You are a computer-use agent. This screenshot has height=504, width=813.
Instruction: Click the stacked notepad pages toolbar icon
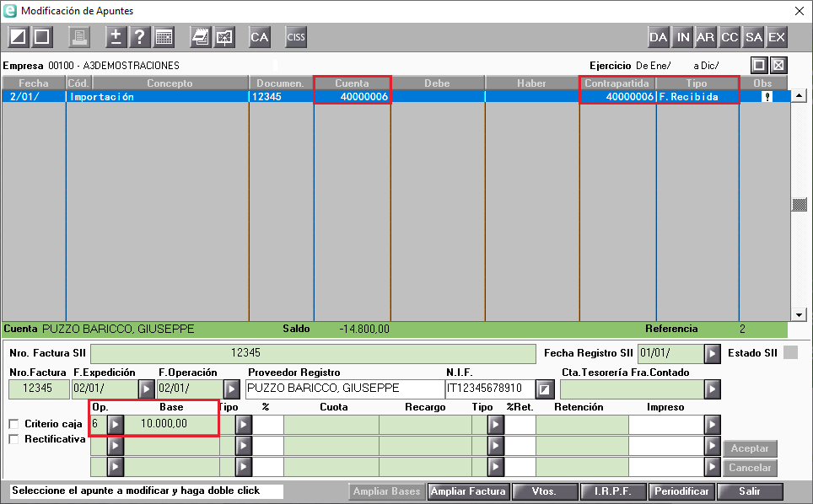click(x=200, y=37)
